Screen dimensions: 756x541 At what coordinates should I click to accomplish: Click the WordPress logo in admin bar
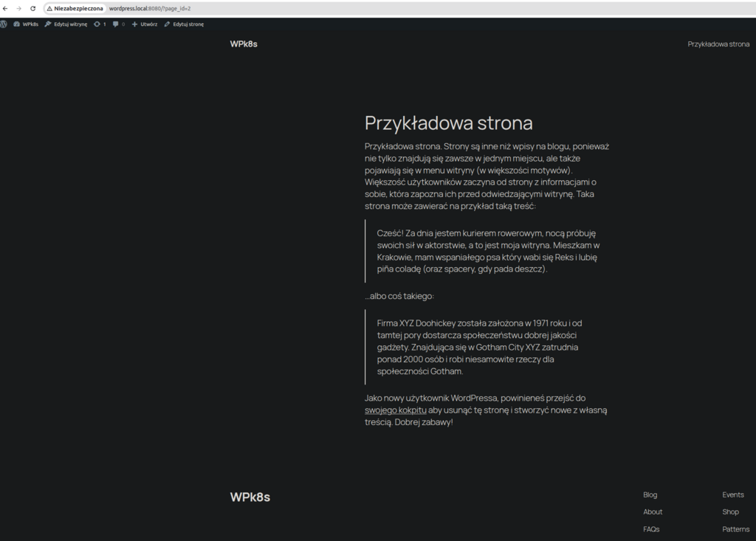(4, 24)
